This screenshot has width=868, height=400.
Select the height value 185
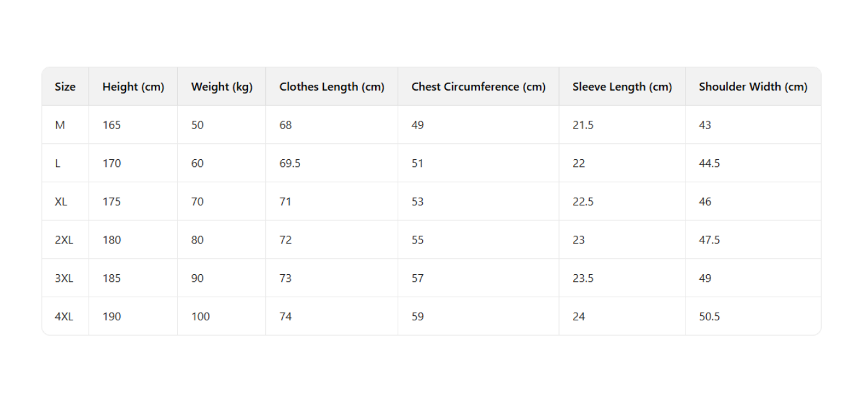pos(112,278)
